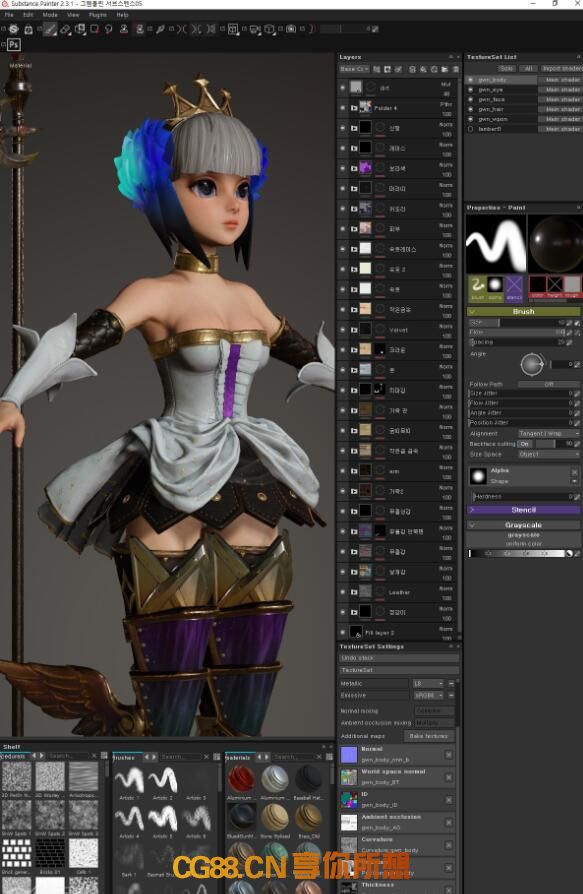Select the Clone stamp tool

pyautogui.click(x=124, y=29)
